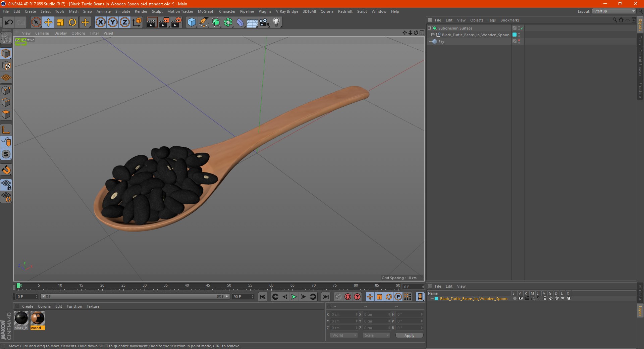The width and height of the screenshot is (644, 349).
Task: Render to Picture Viewer icon
Action: click(x=164, y=22)
